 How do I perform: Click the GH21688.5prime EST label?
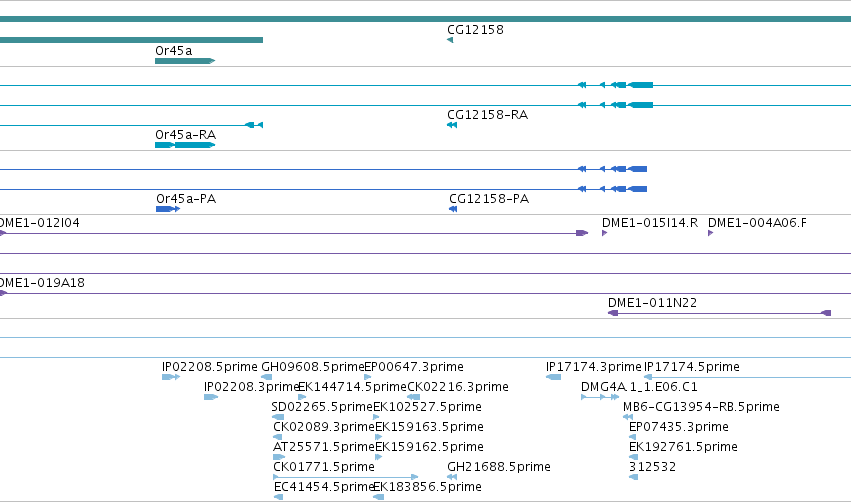(499, 467)
